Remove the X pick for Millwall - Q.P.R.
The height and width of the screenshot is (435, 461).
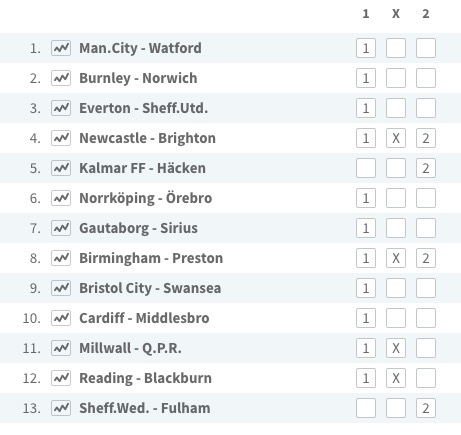[396, 348]
